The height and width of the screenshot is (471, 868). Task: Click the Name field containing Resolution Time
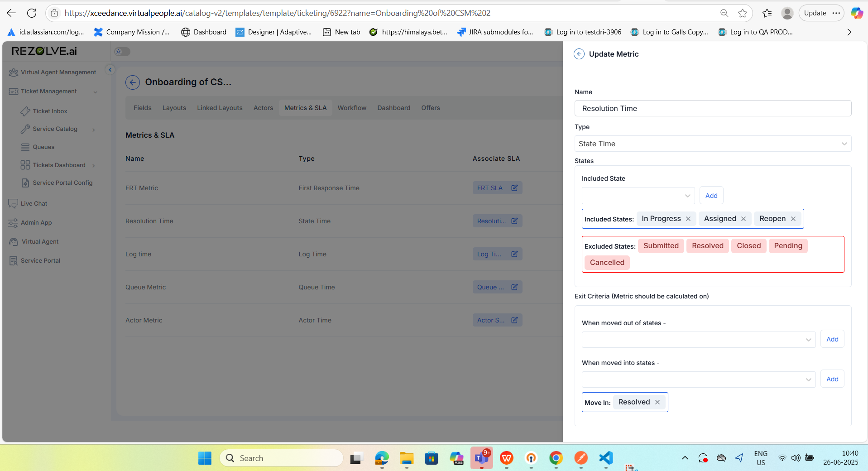coord(713,108)
